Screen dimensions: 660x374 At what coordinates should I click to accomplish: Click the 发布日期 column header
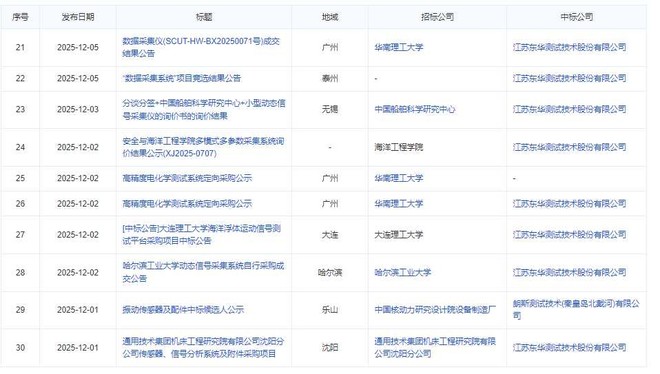point(78,17)
